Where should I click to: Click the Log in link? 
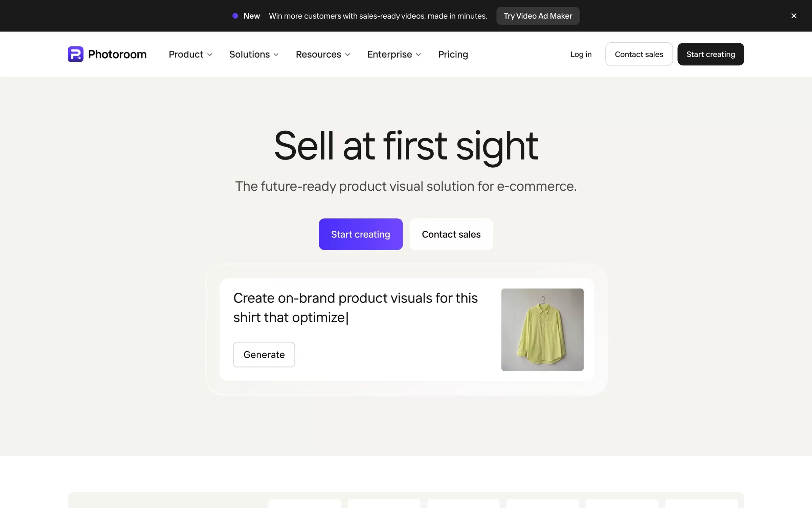click(x=581, y=54)
